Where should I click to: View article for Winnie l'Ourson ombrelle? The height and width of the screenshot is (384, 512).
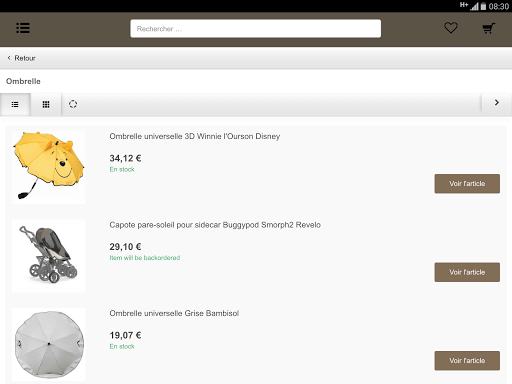pos(467,184)
